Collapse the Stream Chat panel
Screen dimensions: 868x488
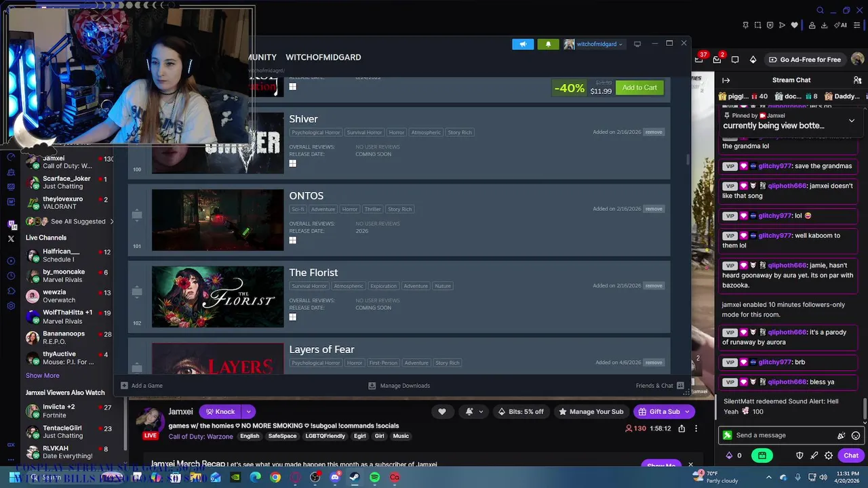pyautogui.click(x=726, y=80)
